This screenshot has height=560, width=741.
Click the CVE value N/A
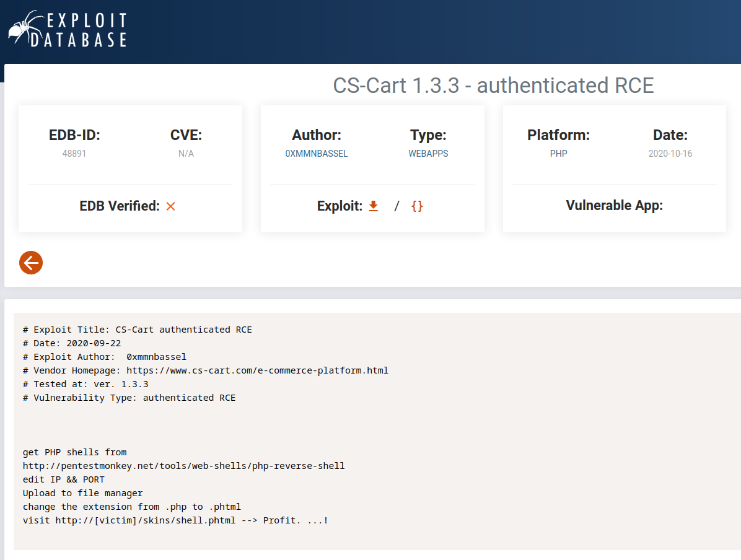click(186, 154)
